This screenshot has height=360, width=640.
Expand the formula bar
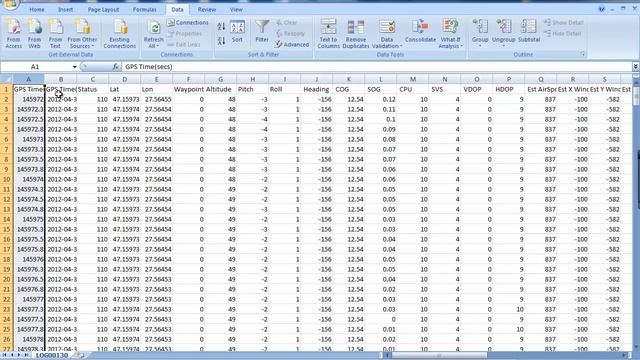coord(636,67)
